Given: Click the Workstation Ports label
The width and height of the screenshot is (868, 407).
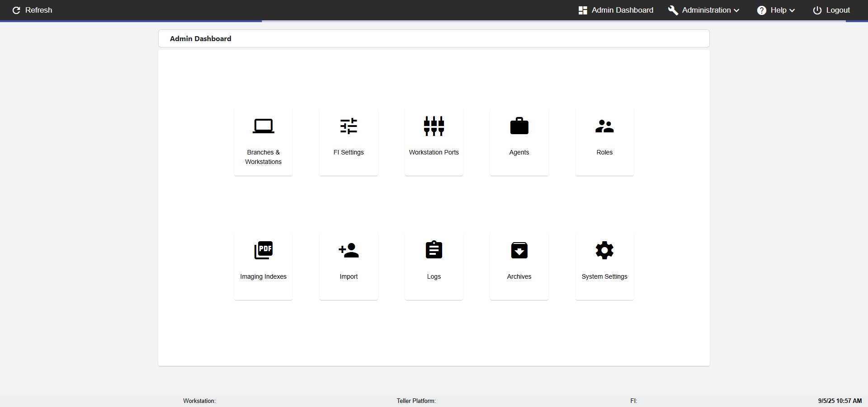Looking at the screenshot, I should point(434,152).
